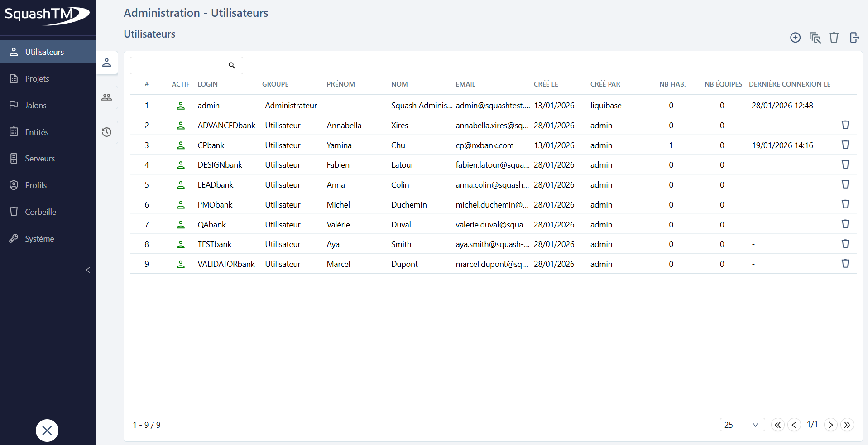Viewport: 868px width, 445px height.
Task: Export the users list via the export icon
Action: pyautogui.click(x=854, y=38)
